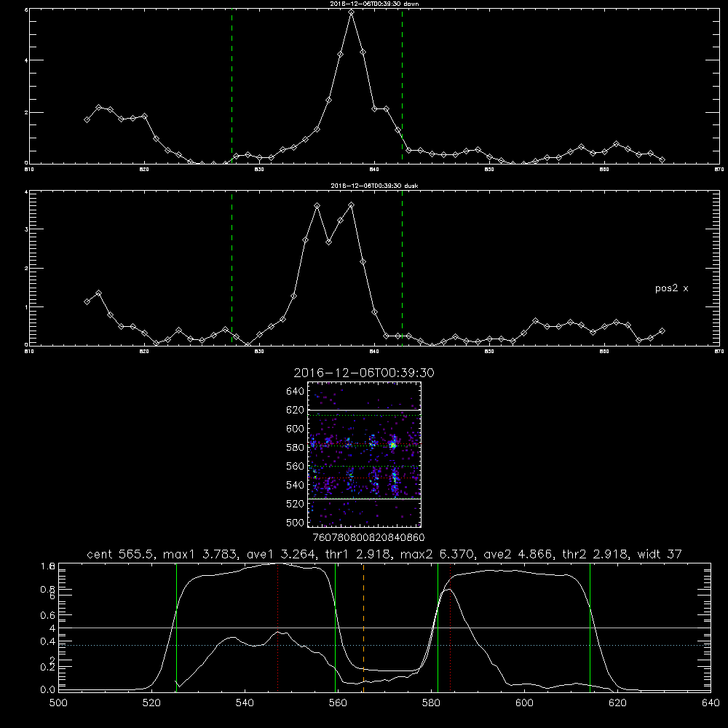This screenshot has height=728, width=728.
Task: Click the 560 label on bottom plot x-axis
Action: click(x=338, y=703)
